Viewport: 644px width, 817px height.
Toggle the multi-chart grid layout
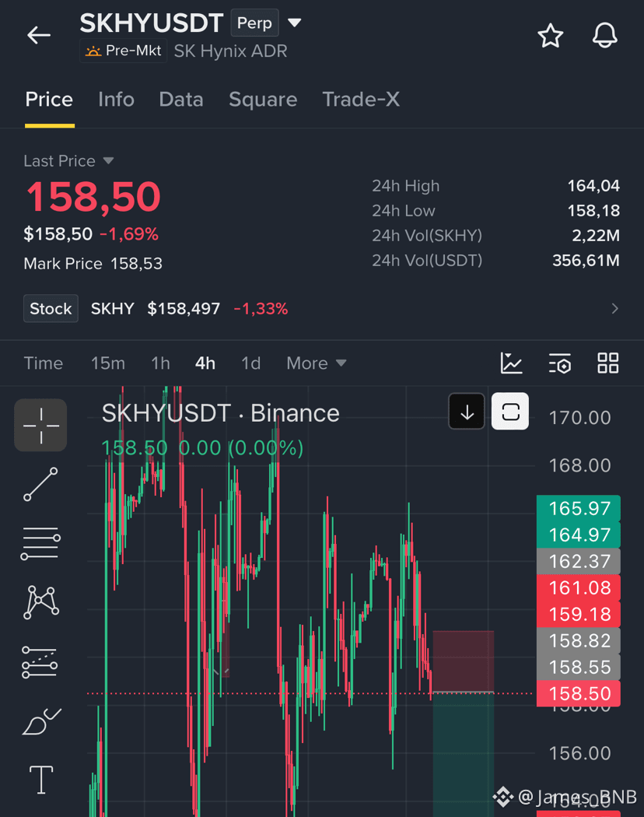pos(607,363)
